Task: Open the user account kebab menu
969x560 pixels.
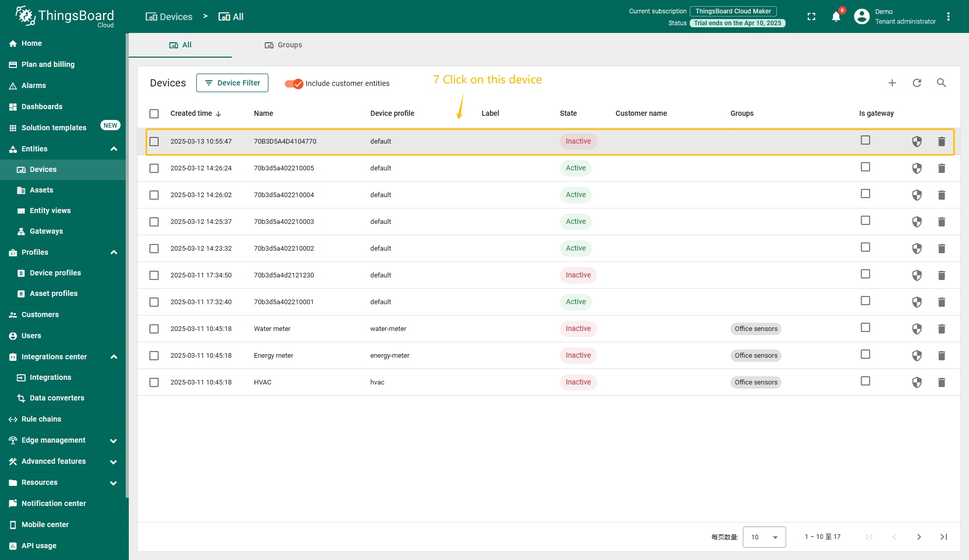Action: click(x=948, y=17)
